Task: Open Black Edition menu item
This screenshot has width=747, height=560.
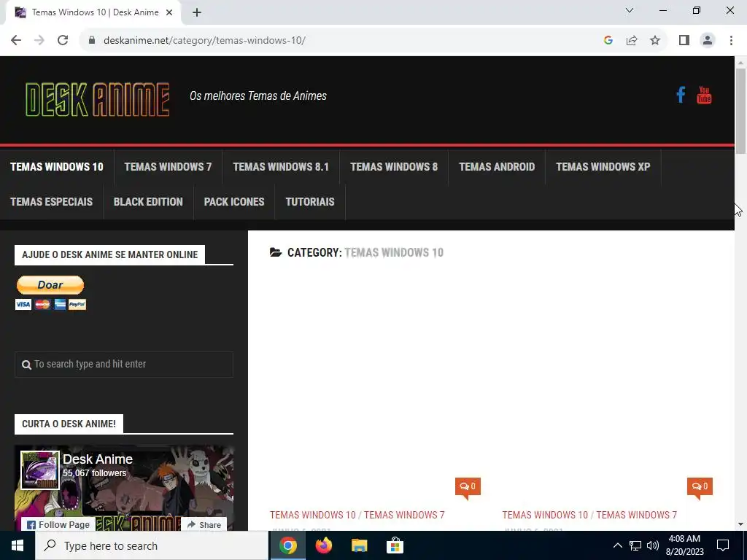Action: coord(148,202)
